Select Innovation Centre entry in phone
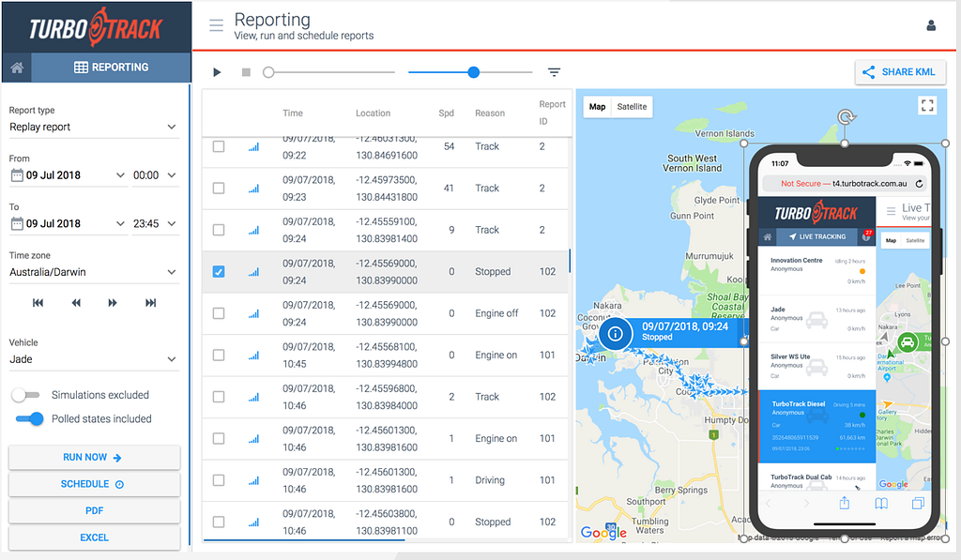961x560 pixels. [817, 271]
